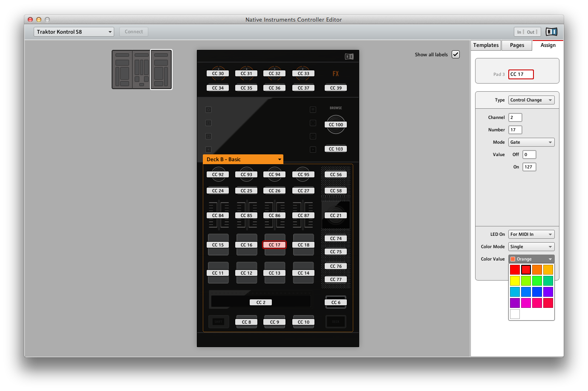Click the Pad 3 name field showing CC 17
Image resolution: width=588 pixels, height=391 pixels.
(521, 74)
